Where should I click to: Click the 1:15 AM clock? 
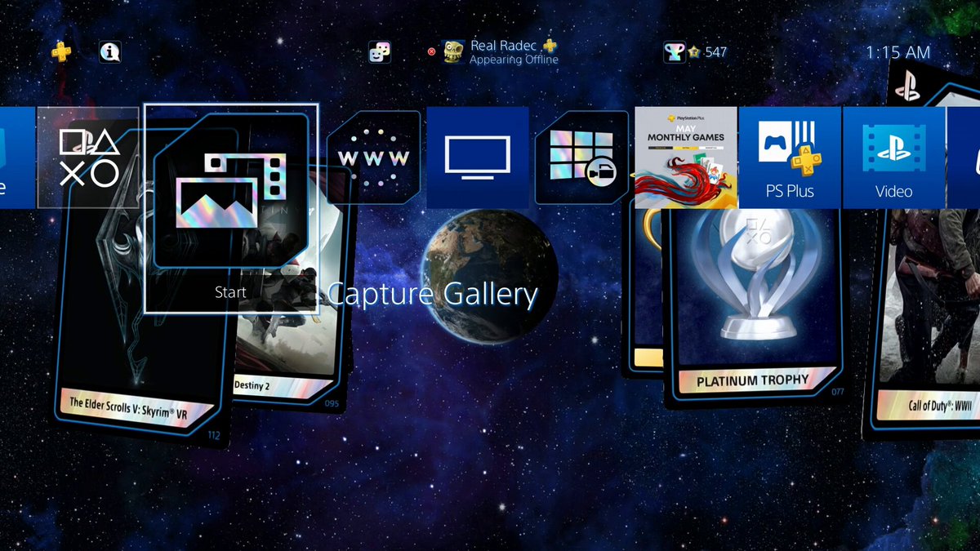coord(898,52)
